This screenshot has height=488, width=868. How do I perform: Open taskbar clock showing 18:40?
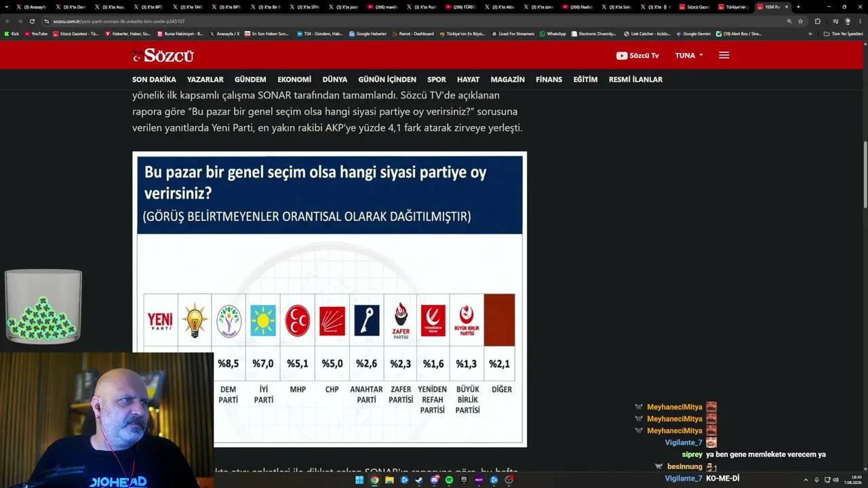[x=852, y=480]
